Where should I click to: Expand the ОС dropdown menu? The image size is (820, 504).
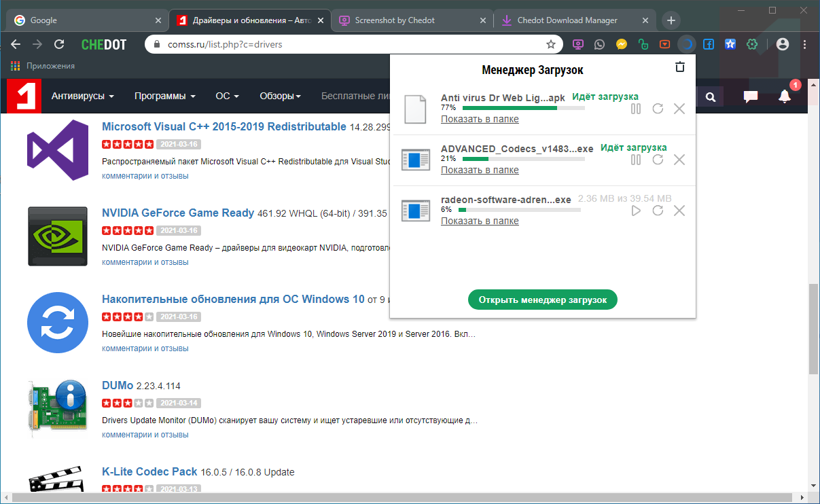228,96
